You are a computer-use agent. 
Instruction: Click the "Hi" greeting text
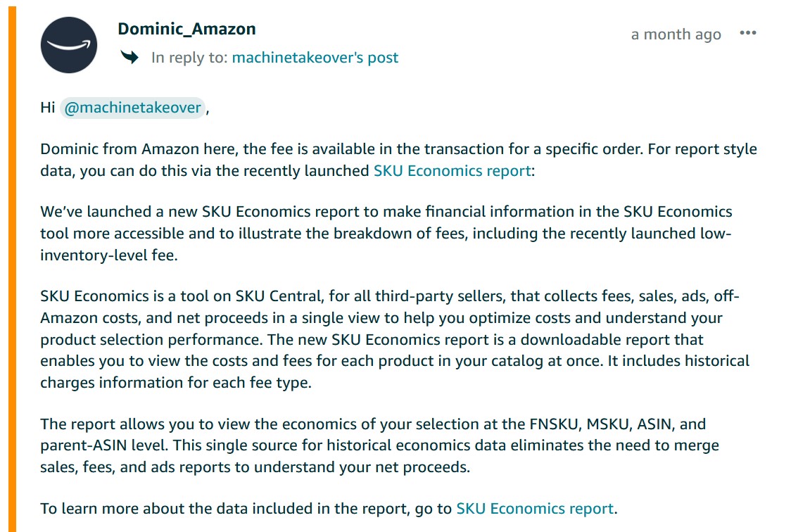click(x=47, y=108)
